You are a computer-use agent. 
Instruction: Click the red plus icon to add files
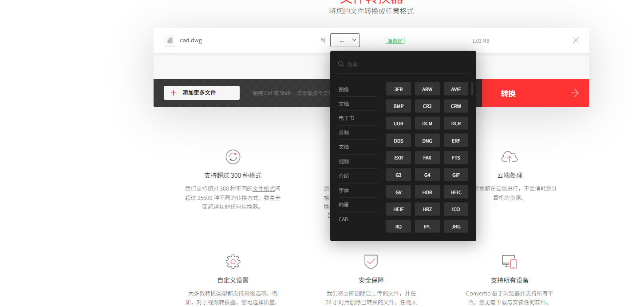pyautogui.click(x=174, y=93)
